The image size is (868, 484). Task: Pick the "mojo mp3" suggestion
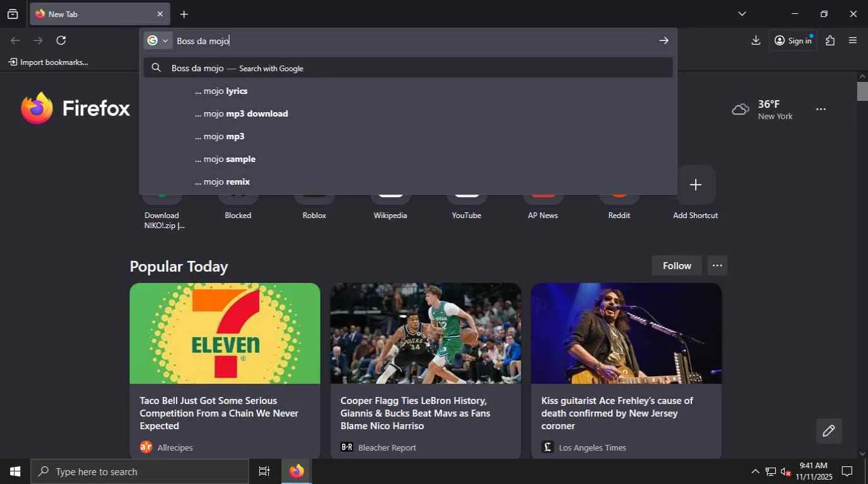408,136
